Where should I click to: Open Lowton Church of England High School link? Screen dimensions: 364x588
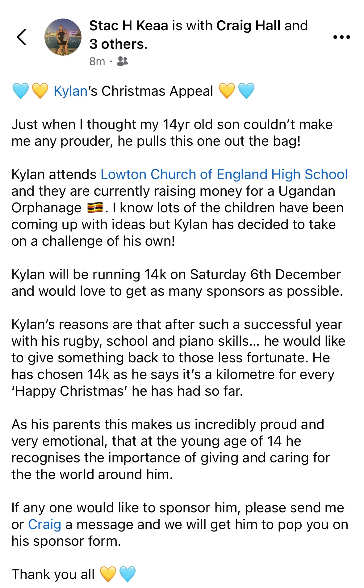point(224,174)
